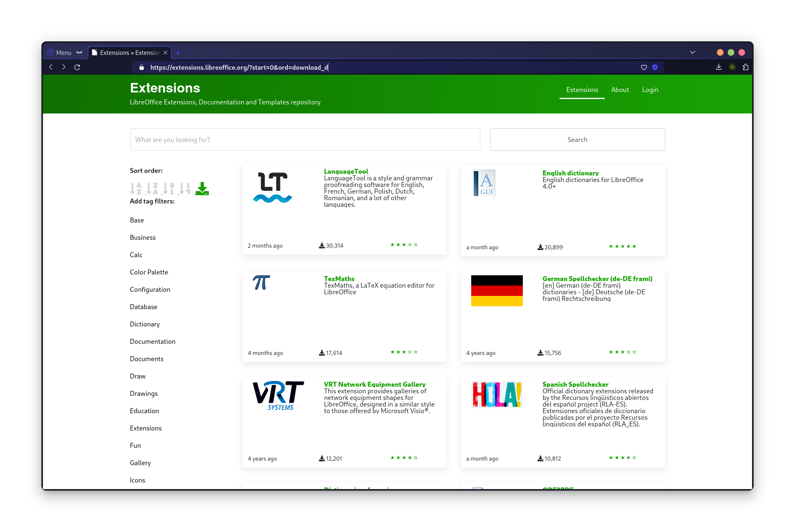Screen dimensions: 795x532
Task: Toggle the heart bookmark icon in address bar
Action: click(644, 67)
